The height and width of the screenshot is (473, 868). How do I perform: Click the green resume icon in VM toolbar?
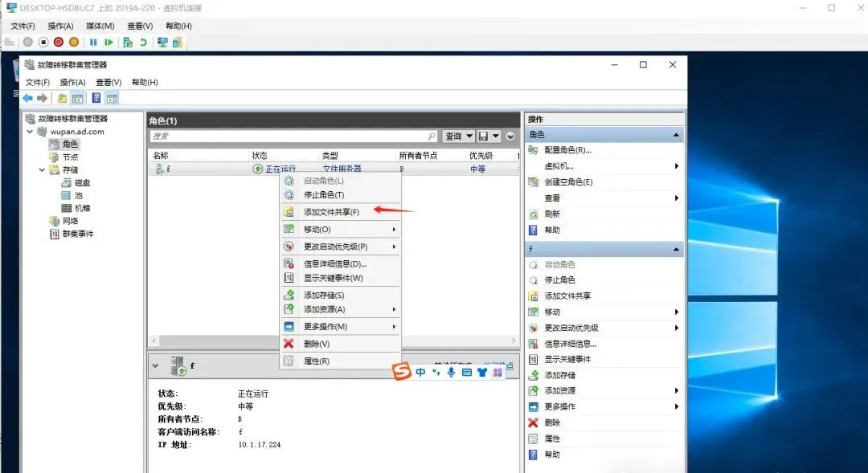tap(108, 42)
